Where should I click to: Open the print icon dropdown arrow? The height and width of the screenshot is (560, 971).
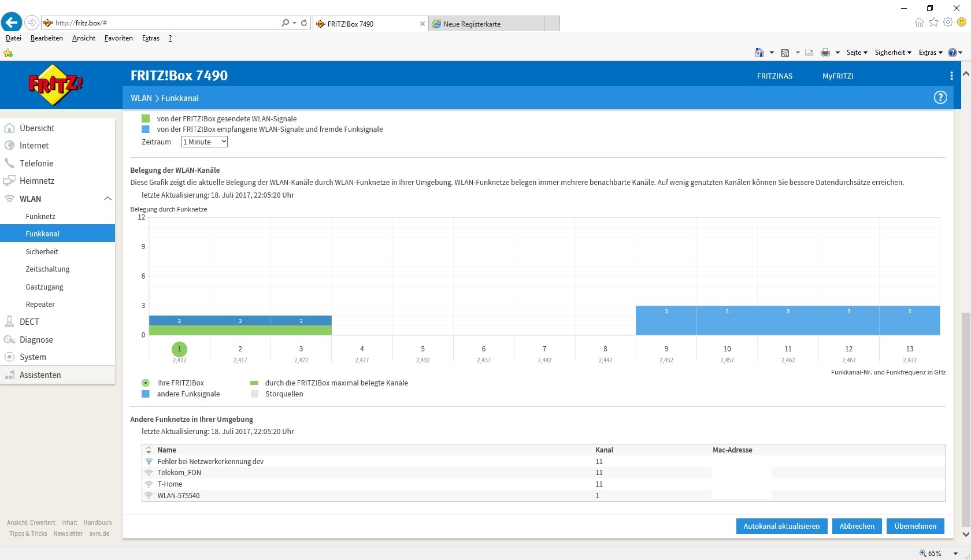(837, 53)
